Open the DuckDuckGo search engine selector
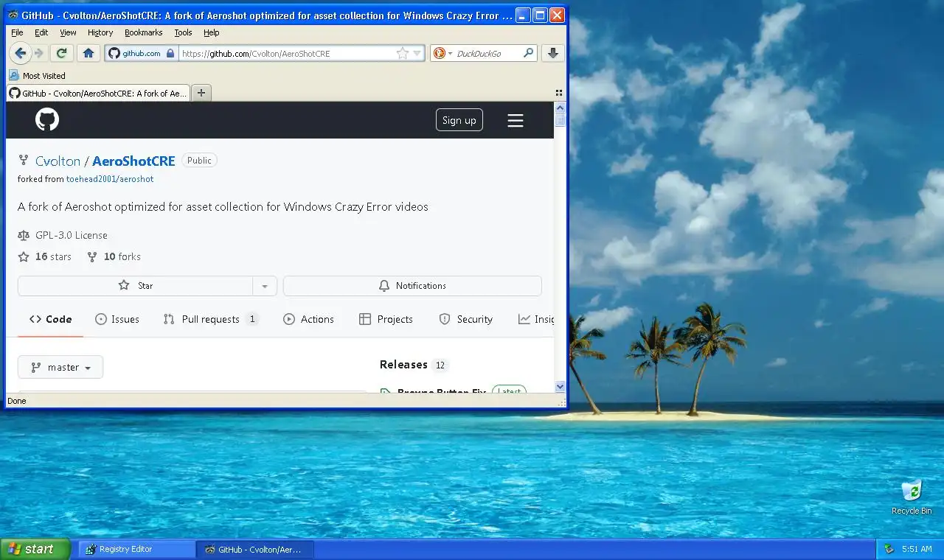The image size is (944, 560). point(442,53)
